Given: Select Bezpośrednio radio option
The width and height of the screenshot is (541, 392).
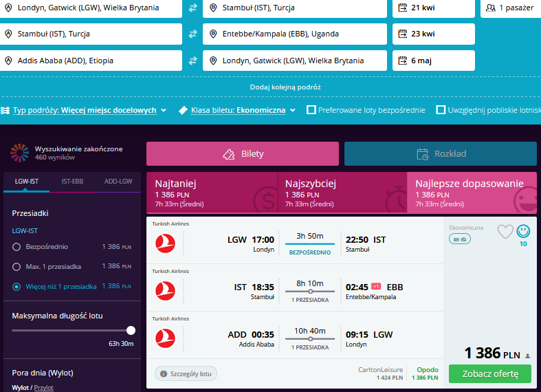Looking at the screenshot, I should click(x=16, y=247).
